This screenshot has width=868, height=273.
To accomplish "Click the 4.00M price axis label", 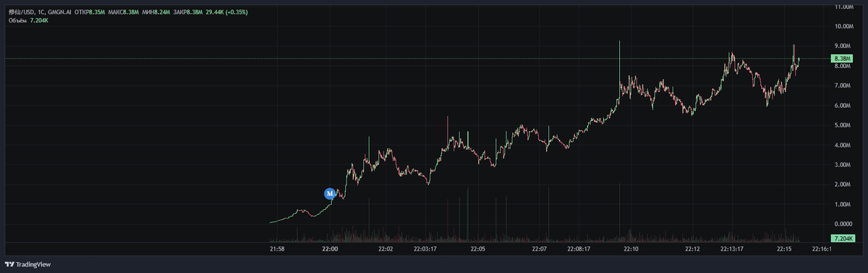I will (x=843, y=145).
